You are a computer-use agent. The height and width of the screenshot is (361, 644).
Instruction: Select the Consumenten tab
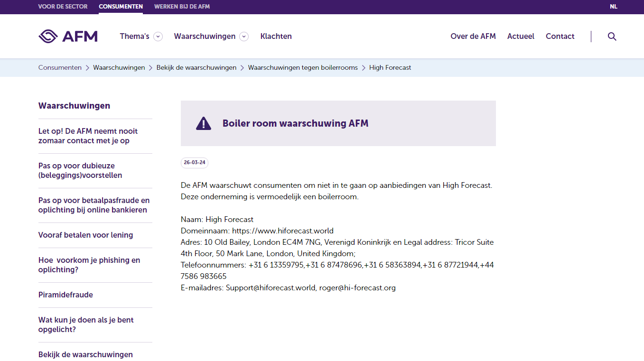point(121,7)
